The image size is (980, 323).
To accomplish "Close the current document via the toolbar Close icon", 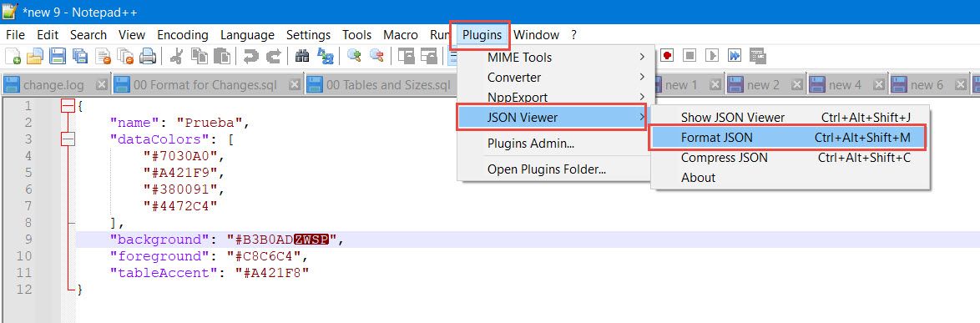I will click(103, 56).
